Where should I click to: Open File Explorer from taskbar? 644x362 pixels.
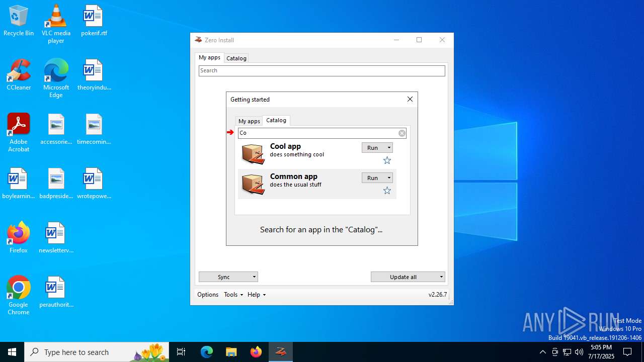point(231,352)
